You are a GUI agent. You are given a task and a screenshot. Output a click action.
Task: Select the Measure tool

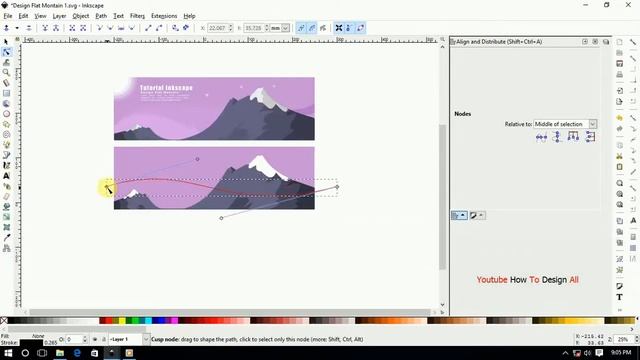click(6, 83)
